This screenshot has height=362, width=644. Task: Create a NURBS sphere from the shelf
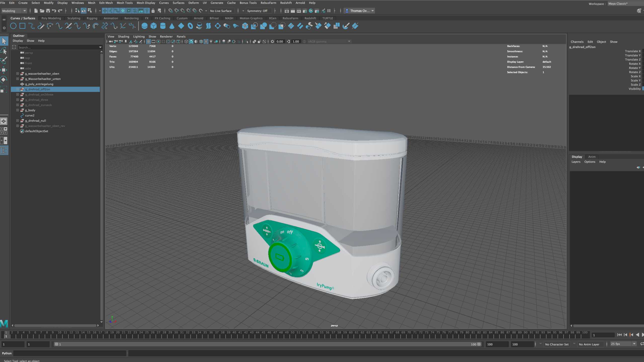tap(144, 26)
